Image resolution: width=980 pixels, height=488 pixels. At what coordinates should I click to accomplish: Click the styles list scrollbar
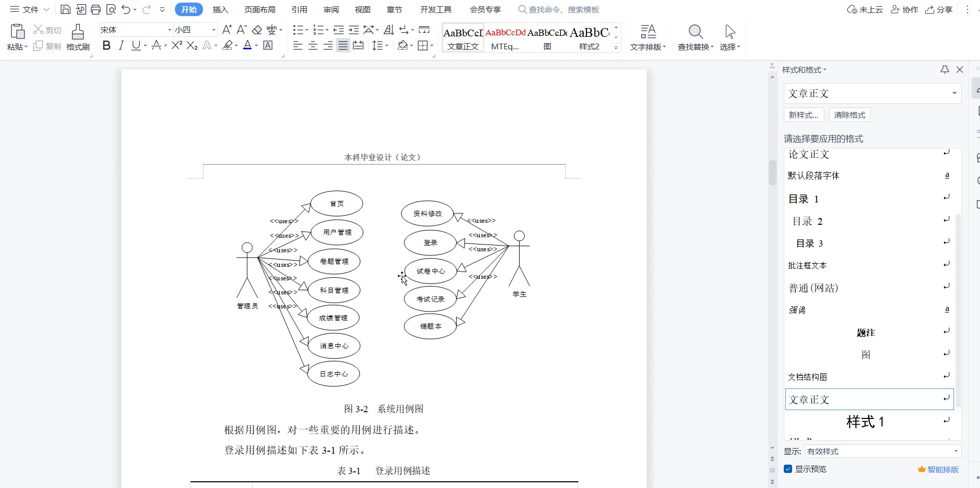pos(958,310)
